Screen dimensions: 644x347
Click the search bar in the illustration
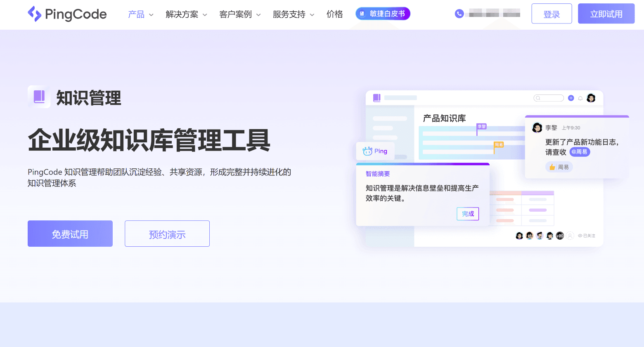[x=549, y=98]
